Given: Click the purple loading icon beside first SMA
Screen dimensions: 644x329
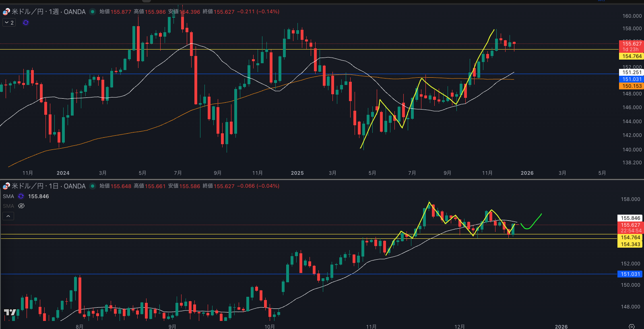Looking at the screenshot, I should (x=21, y=196).
